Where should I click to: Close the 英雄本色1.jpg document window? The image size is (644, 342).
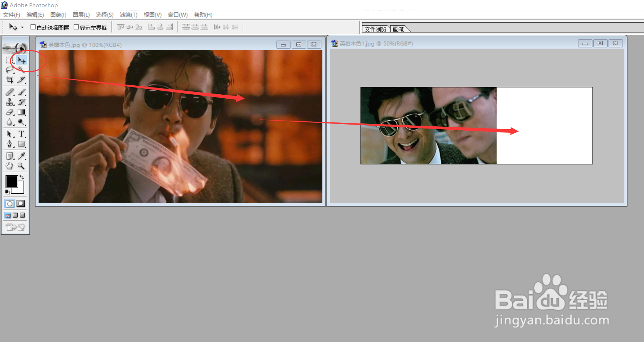coord(616,44)
